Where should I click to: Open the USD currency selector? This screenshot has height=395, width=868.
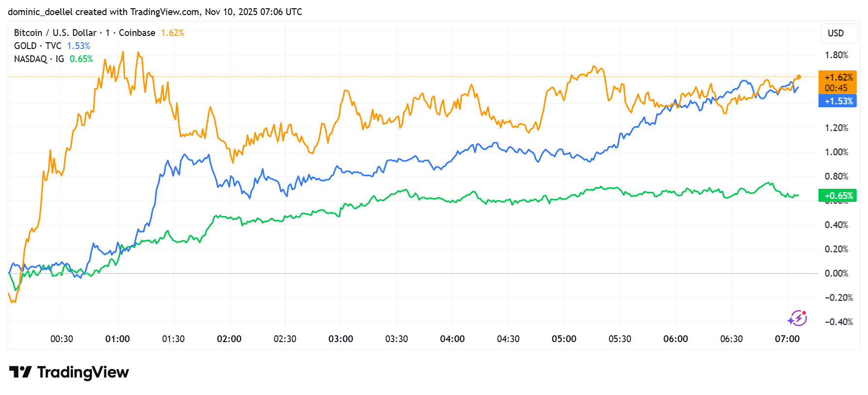pyautogui.click(x=835, y=33)
